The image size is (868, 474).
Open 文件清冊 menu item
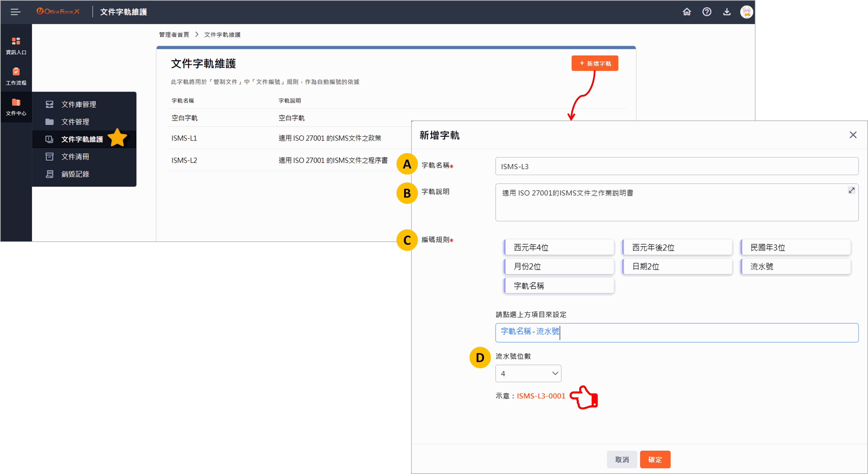click(x=75, y=157)
